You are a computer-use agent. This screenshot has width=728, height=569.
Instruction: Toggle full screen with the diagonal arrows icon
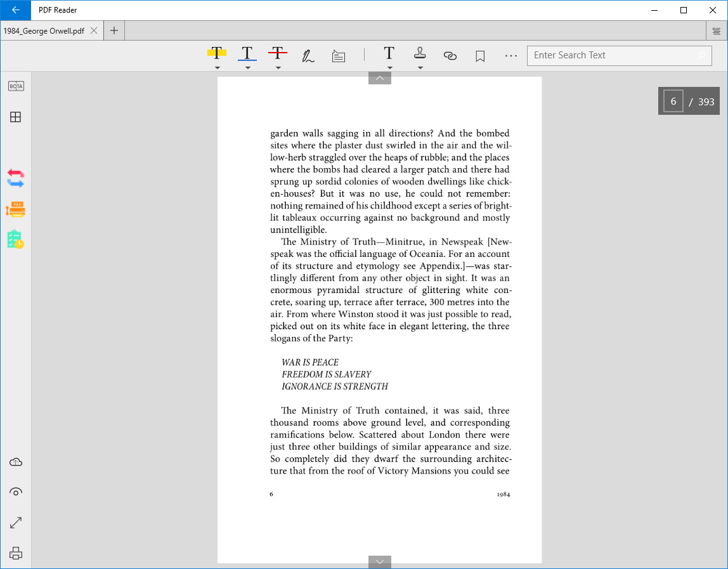coord(16,523)
